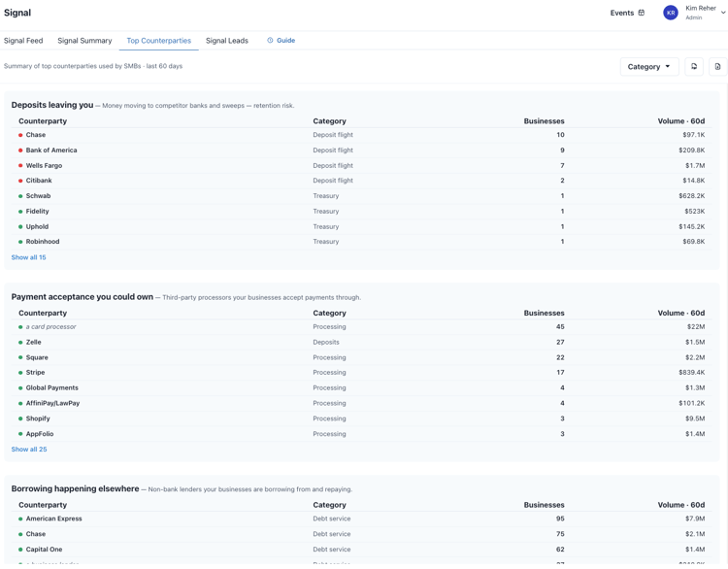The height and width of the screenshot is (569, 728).
Task: Click Treasury category in Fidelity row
Action: click(x=326, y=211)
